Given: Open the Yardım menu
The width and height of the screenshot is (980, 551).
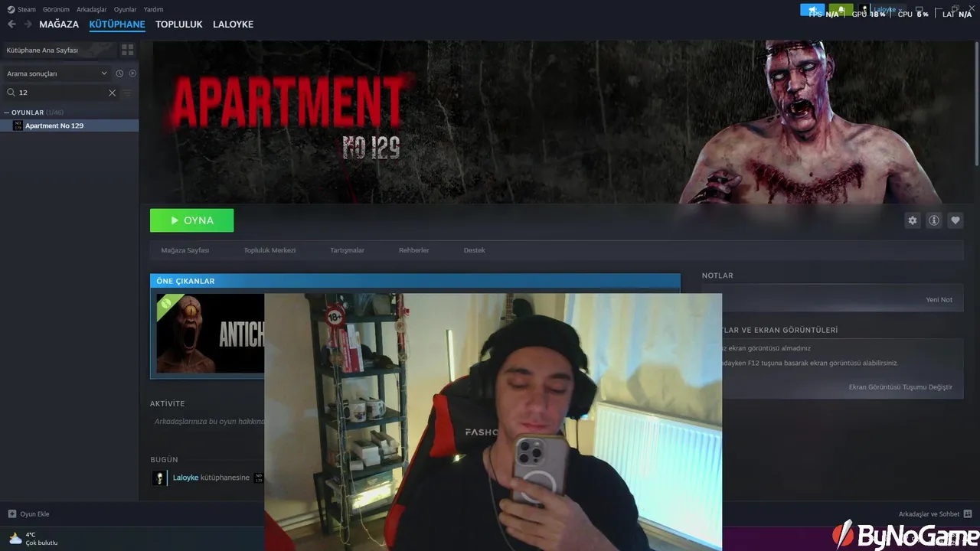Looking at the screenshot, I should click(153, 10).
